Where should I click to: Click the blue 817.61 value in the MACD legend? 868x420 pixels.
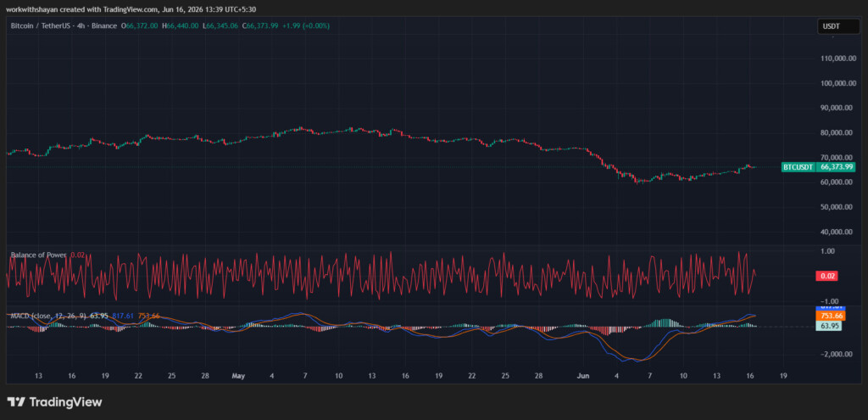123,316
